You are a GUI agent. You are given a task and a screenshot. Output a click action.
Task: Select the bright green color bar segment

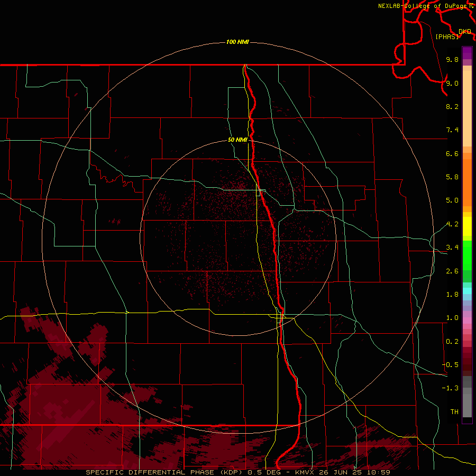point(467,255)
